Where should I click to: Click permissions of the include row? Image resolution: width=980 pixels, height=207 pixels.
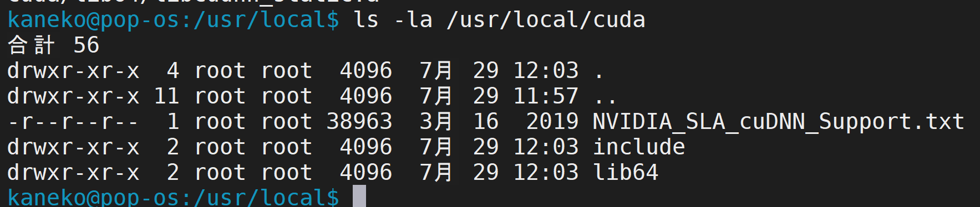(73, 147)
